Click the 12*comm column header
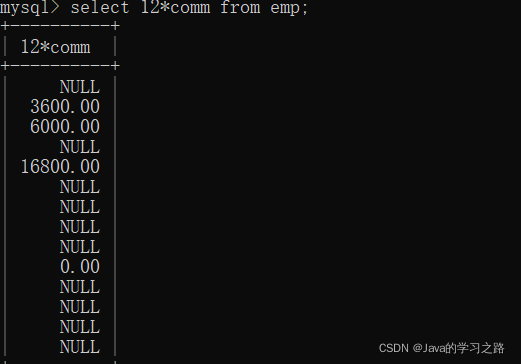This screenshot has width=521, height=364. click(x=55, y=47)
